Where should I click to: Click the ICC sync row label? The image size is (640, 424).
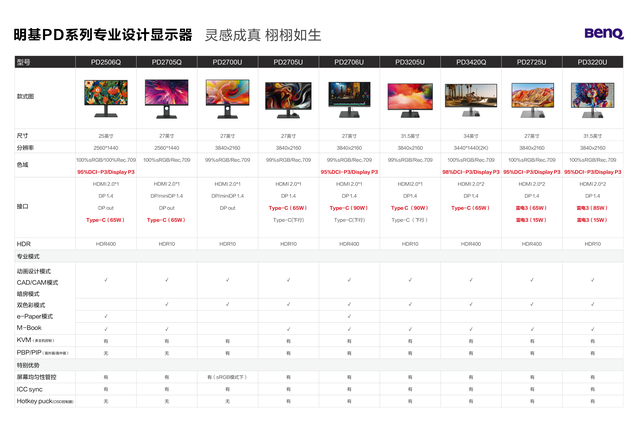coord(30,389)
